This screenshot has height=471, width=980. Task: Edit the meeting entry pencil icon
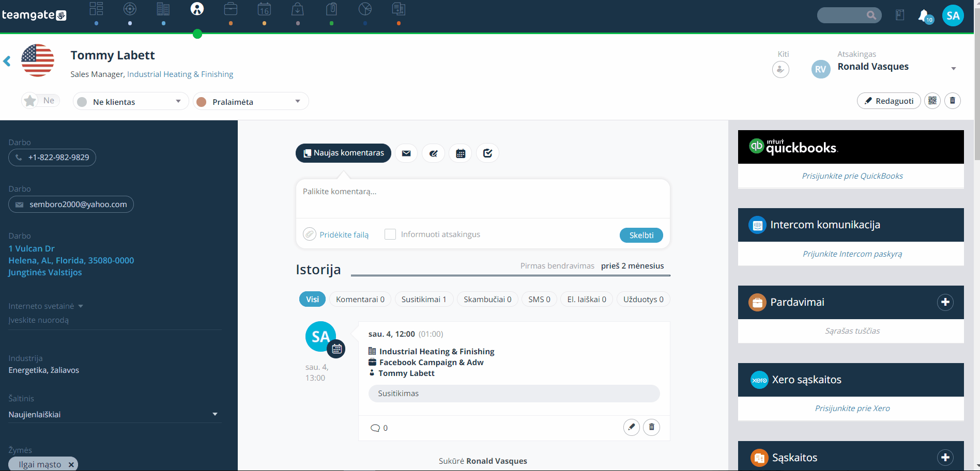tap(632, 427)
